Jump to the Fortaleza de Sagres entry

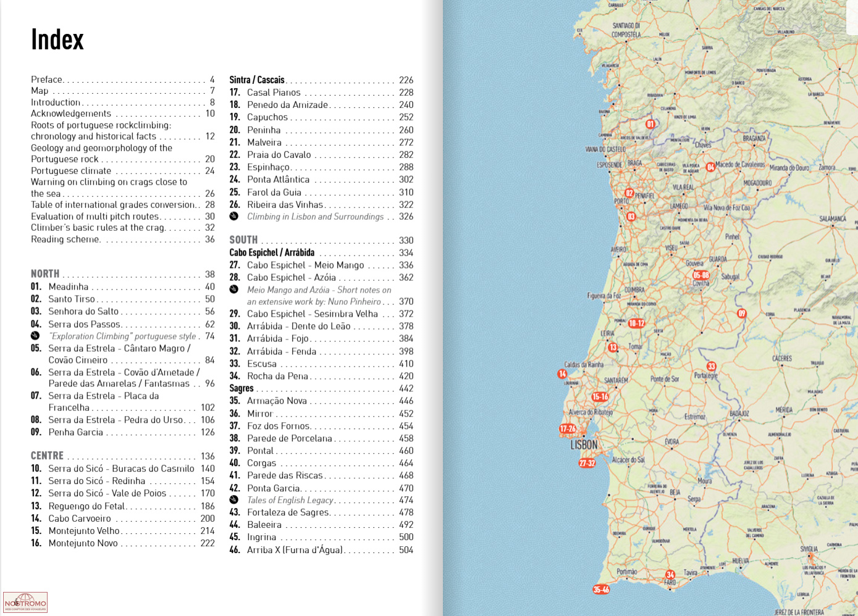pos(288,512)
